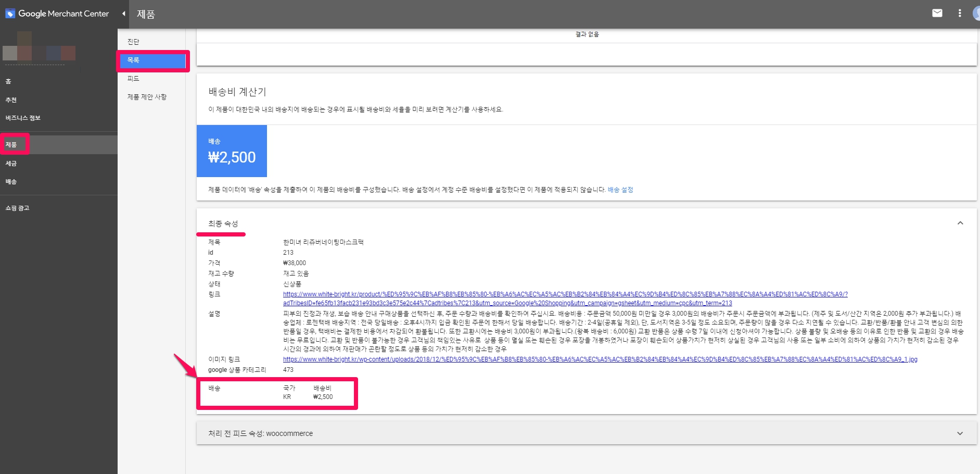The width and height of the screenshot is (980, 474).
Task: Click the 배송 설정 link
Action: point(620,190)
